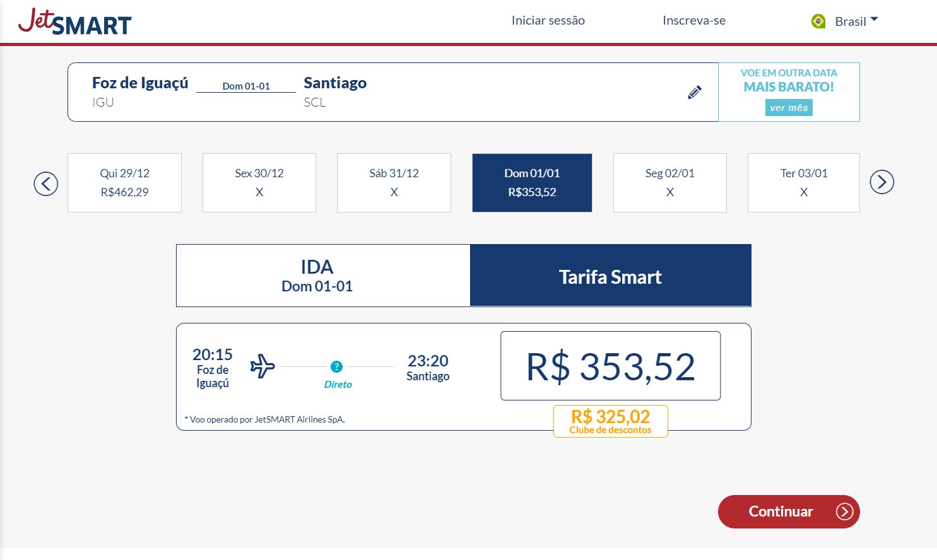Click the airplane icon on the flight
937x560 pixels.
pyautogui.click(x=262, y=366)
